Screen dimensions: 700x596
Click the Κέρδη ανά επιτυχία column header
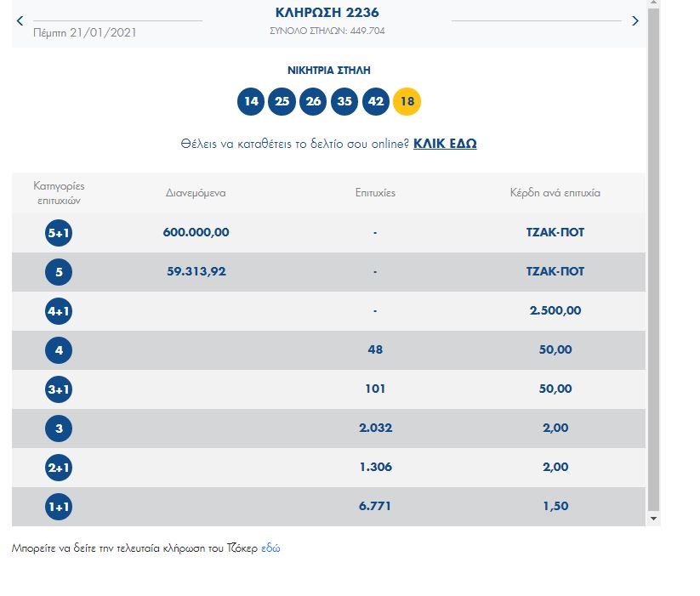coord(555,193)
